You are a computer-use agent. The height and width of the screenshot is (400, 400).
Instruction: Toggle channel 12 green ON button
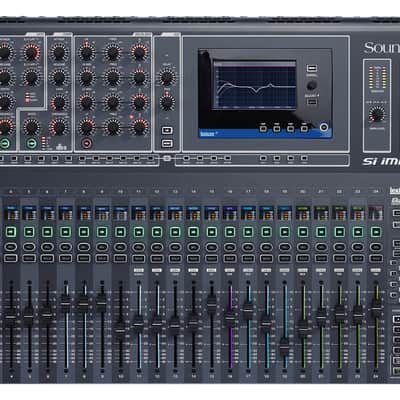pos(157,232)
